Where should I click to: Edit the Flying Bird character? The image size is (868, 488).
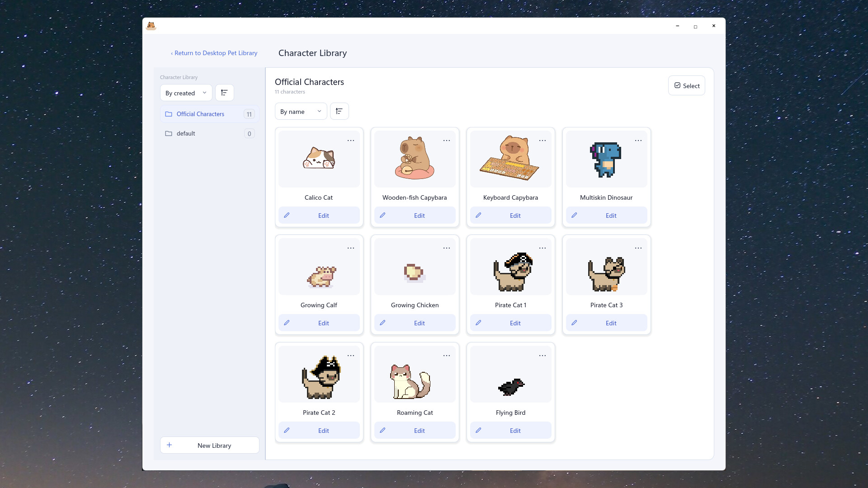(x=510, y=431)
